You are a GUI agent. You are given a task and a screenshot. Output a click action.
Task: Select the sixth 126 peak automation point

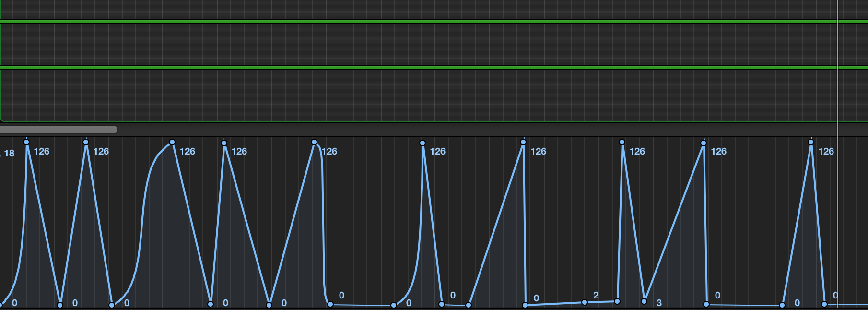[x=422, y=143]
